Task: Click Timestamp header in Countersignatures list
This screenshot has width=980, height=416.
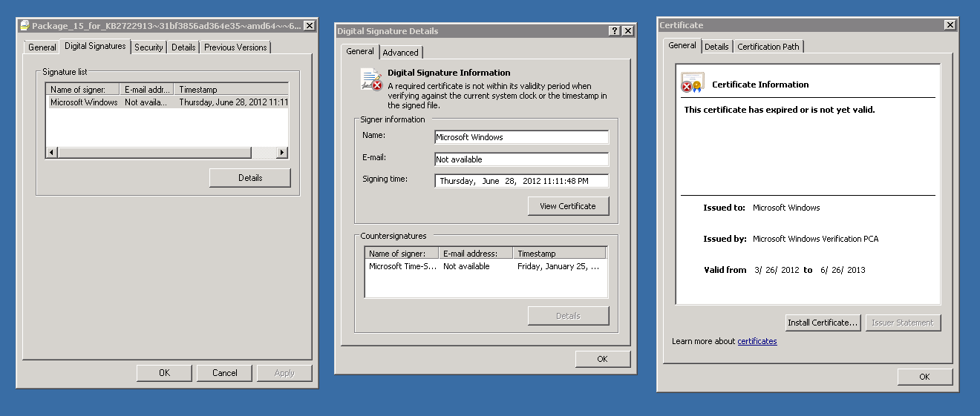Action: [559, 254]
